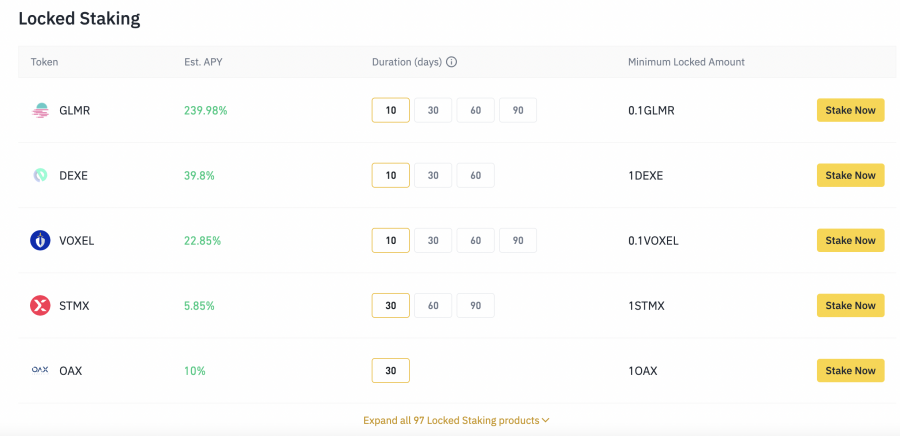Click the VOXEL token icon
The image size is (900, 436).
pyautogui.click(x=40, y=240)
